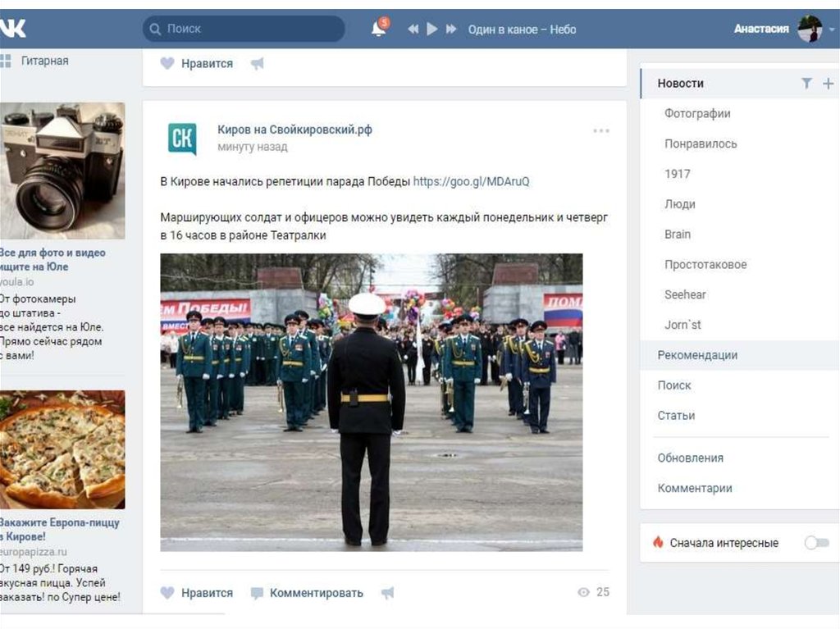This screenshot has width=840, height=629.
Task: Open Обновления section
Action: coord(691,458)
